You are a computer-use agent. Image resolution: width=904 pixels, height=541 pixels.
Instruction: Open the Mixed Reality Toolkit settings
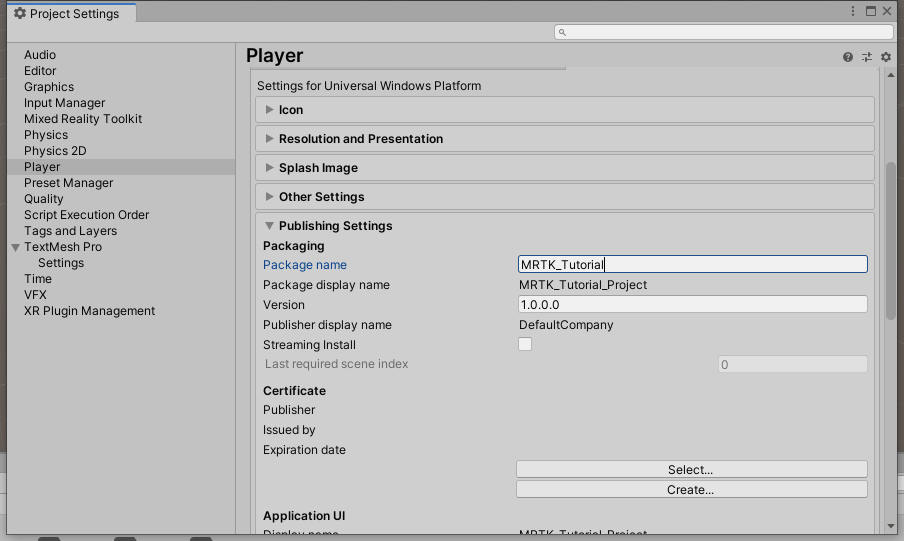coord(83,119)
